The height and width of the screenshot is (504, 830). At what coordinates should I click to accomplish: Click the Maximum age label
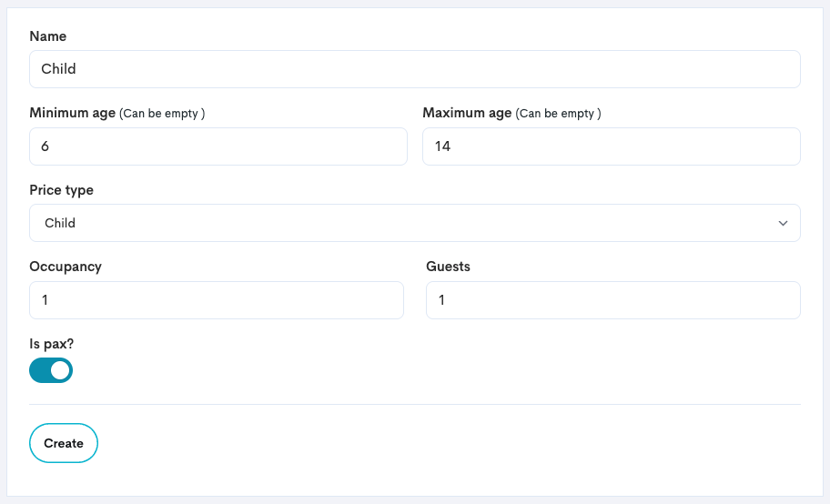tap(467, 113)
